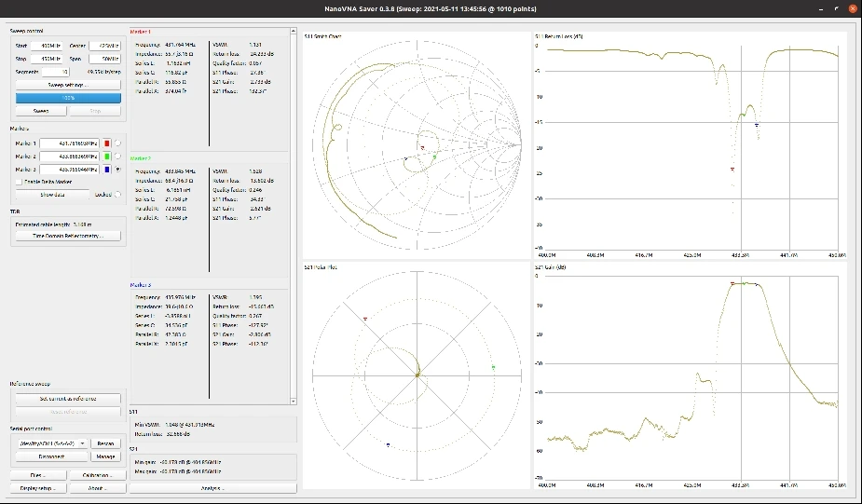Click the Span frequency input field
Image resolution: width=862 pixels, height=504 pixels.
click(x=105, y=59)
